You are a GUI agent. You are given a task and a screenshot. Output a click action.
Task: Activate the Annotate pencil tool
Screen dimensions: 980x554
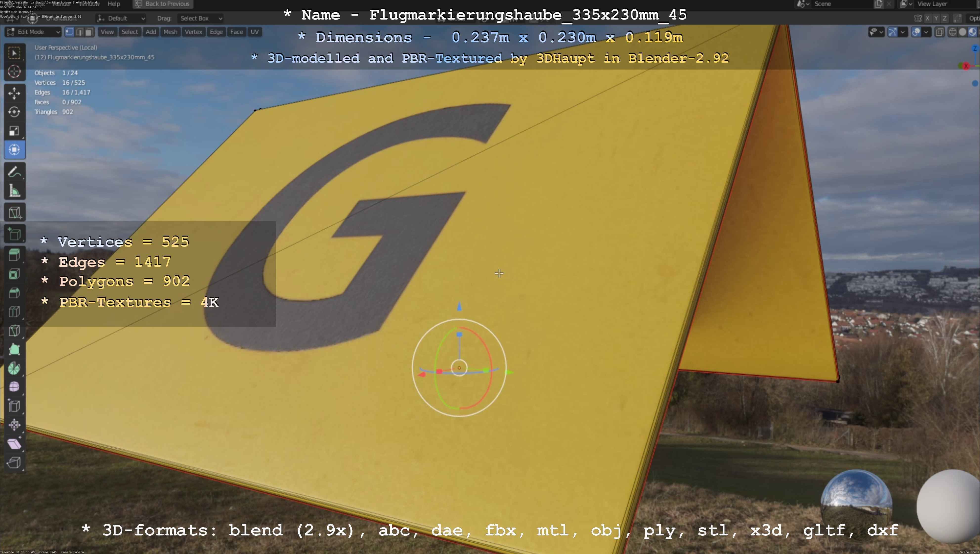[14, 172]
